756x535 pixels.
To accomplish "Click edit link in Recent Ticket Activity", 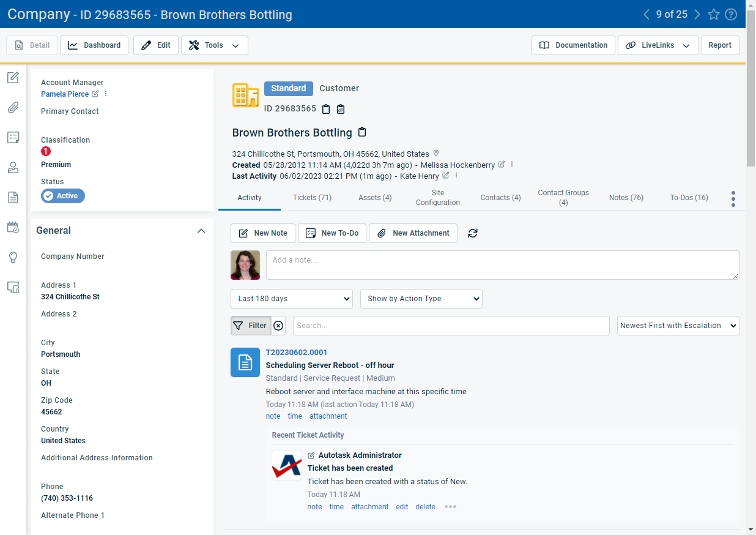I will (402, 507).
